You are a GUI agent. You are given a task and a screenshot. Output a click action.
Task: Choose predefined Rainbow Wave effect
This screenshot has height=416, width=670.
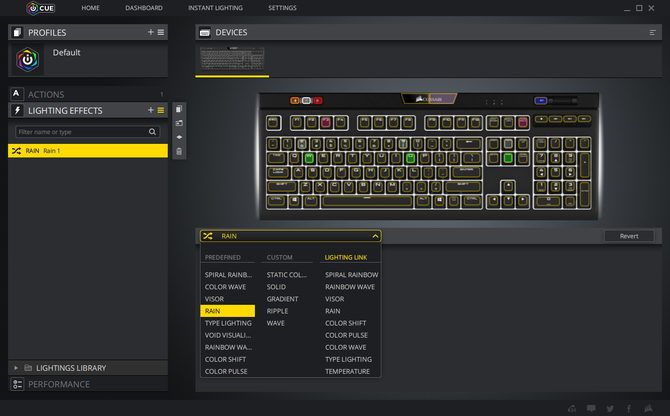pos(228,347)
